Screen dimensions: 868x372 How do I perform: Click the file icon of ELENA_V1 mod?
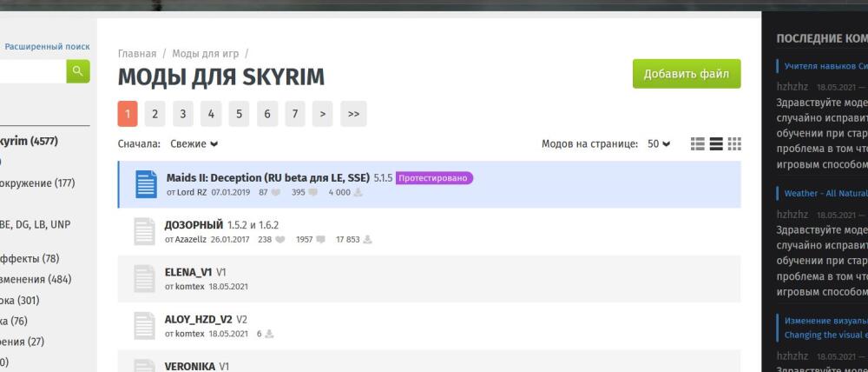(144, 279)
